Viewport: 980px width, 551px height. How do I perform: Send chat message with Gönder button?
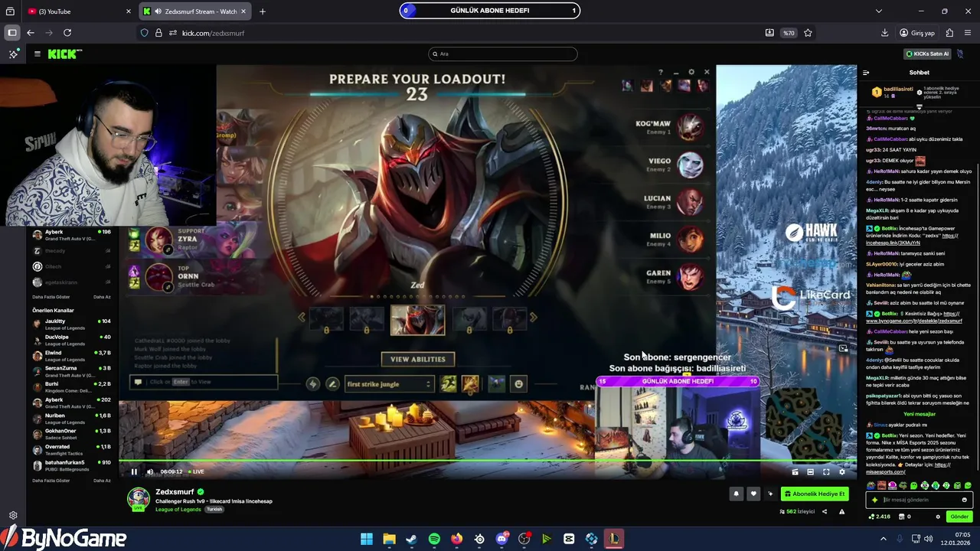point(959,517)
